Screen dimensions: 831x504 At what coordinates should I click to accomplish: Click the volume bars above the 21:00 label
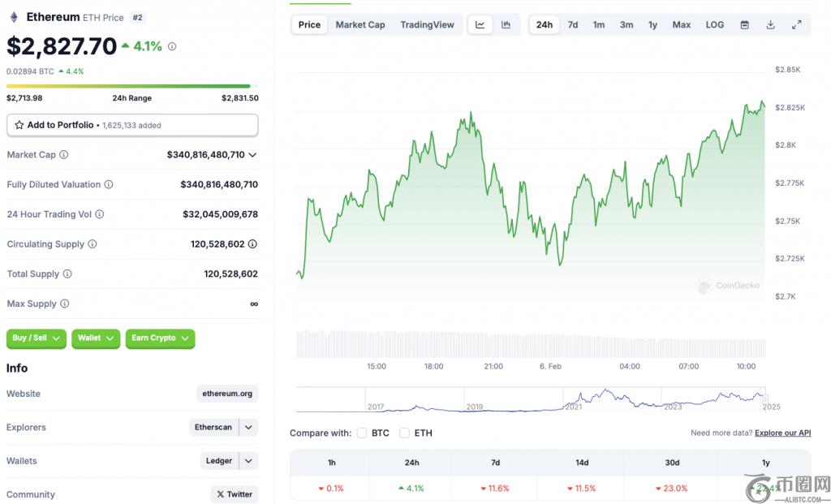click(x=493, y=344)
